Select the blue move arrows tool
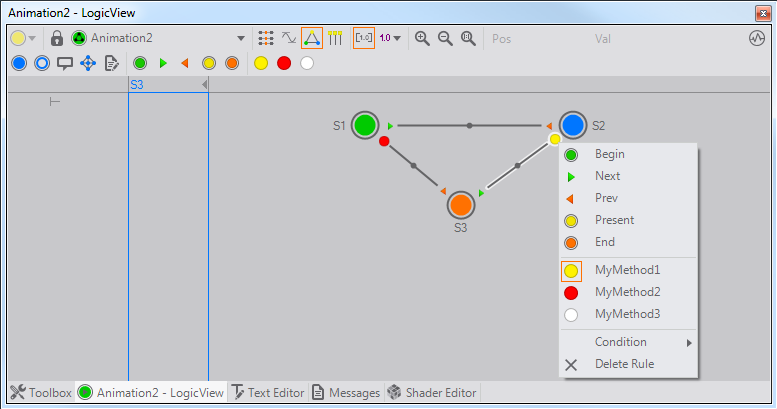 (x=87, y=63)
